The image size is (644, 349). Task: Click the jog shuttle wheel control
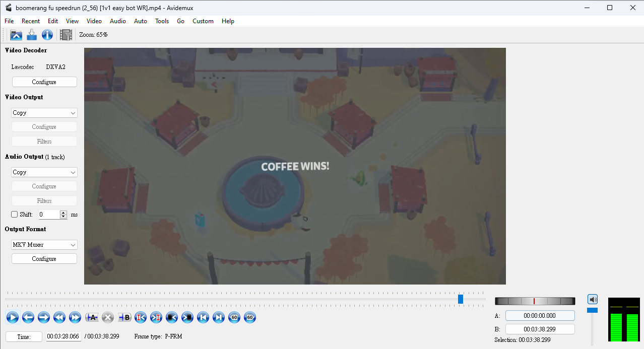point(535,301)
